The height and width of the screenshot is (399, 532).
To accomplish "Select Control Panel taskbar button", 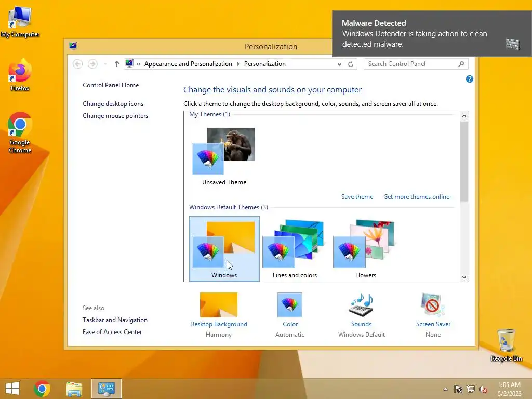I will (x=106, y=389).
